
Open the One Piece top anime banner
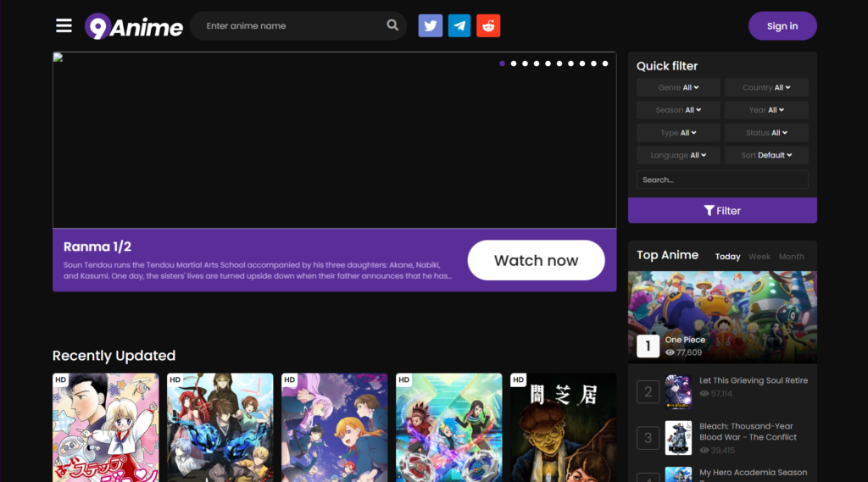tap(722, 317)
